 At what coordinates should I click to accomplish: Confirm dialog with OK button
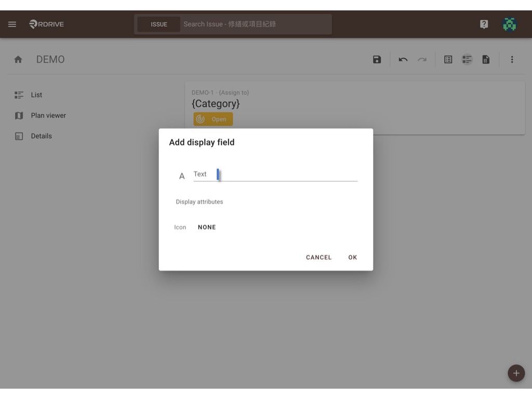tap(353, 258)
